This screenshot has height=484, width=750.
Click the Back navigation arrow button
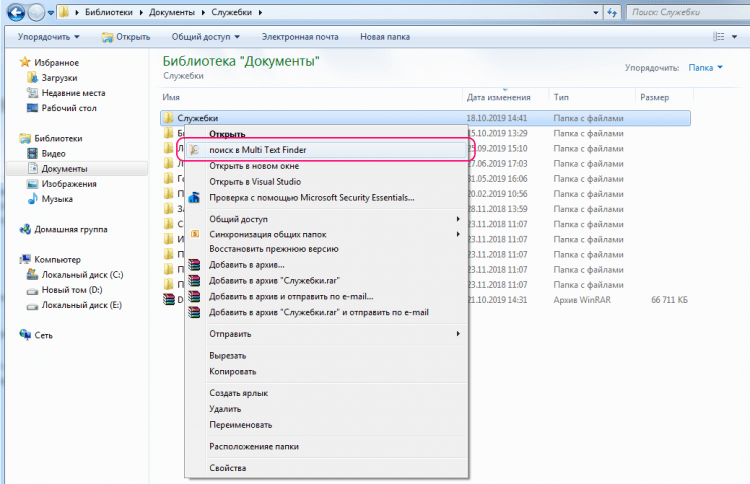(17, 13)
